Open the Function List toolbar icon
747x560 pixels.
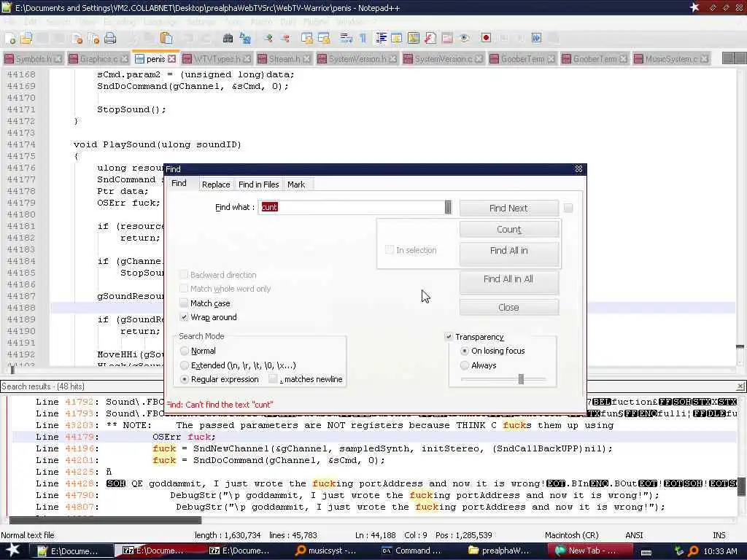coord(430,39)
